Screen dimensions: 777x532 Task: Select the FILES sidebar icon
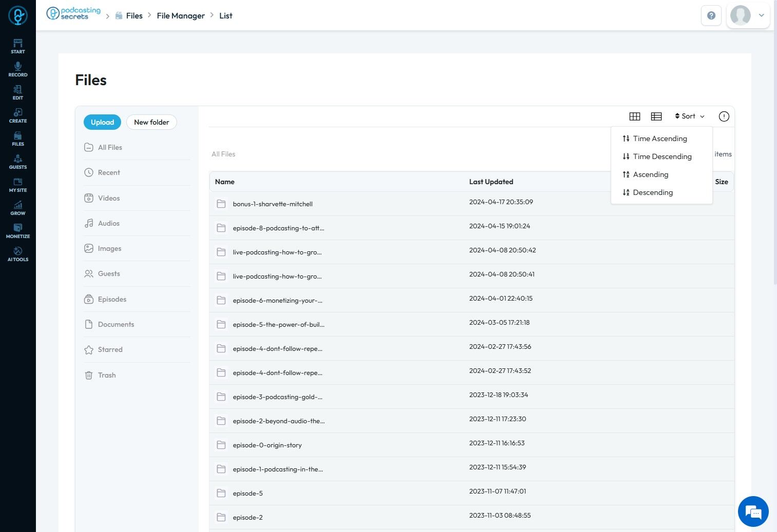[18, 139]
